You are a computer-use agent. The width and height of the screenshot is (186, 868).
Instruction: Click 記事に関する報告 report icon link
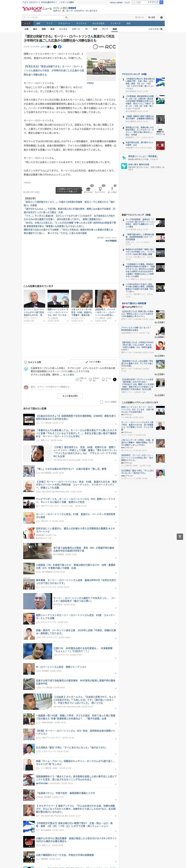31,192
